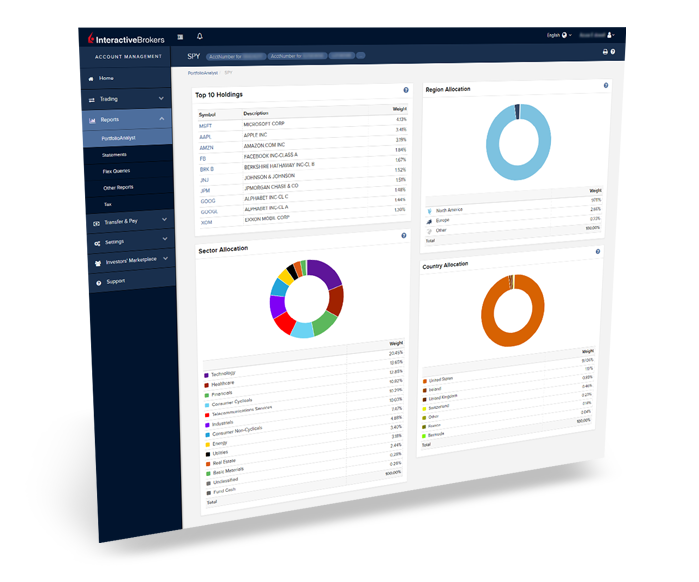
Task: Open the AMZN symbol link
Action: [x=206, y=148]
